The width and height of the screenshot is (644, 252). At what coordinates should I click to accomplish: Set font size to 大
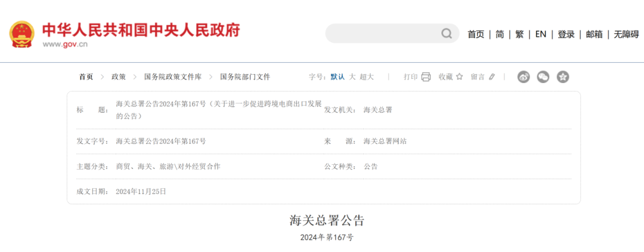352,77
